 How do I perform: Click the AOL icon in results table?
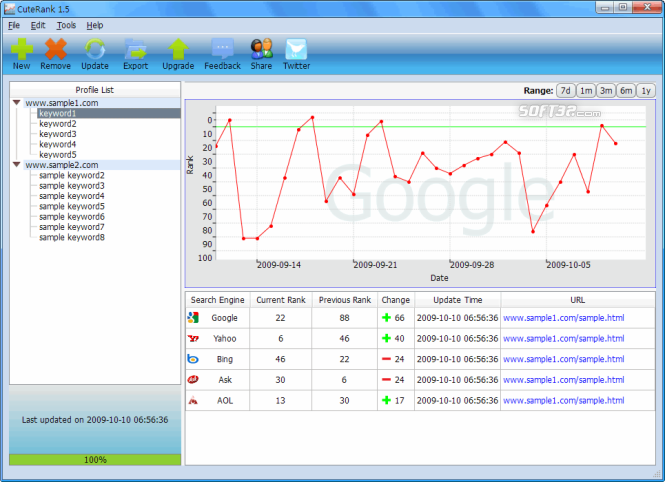193,400
